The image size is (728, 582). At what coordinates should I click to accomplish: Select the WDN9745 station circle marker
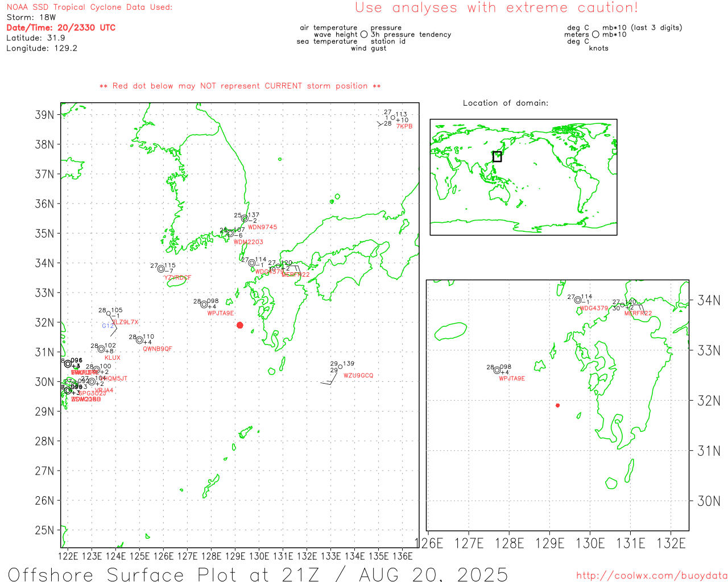245,218
